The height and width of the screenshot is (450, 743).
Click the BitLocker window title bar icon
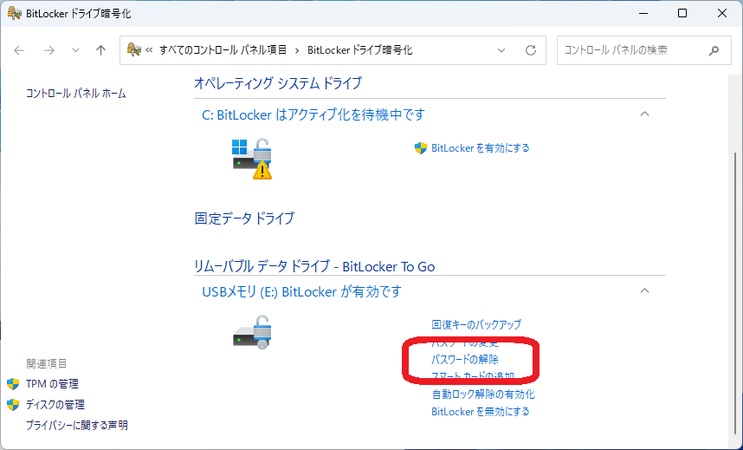click(x=15, y=13)
